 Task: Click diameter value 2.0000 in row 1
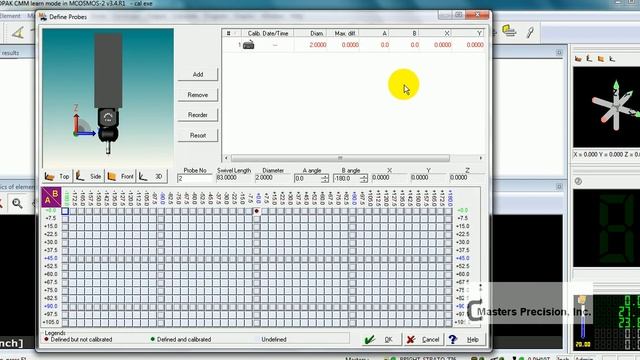(x=318, y=45)
